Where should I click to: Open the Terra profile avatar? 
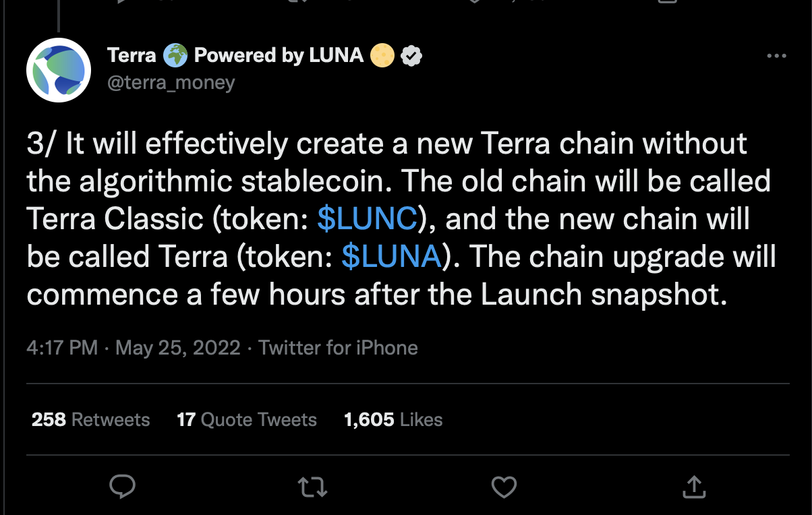[x=59, y=70]
